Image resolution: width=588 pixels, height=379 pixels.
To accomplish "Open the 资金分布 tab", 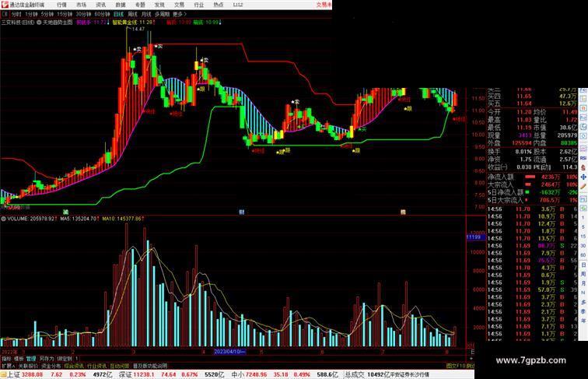I will [x=51, y=366].
